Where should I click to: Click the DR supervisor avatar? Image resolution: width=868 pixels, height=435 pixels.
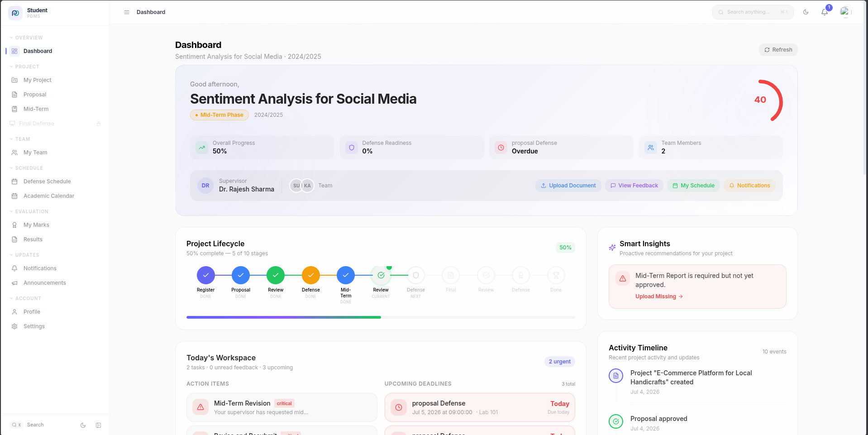(205, 186)
